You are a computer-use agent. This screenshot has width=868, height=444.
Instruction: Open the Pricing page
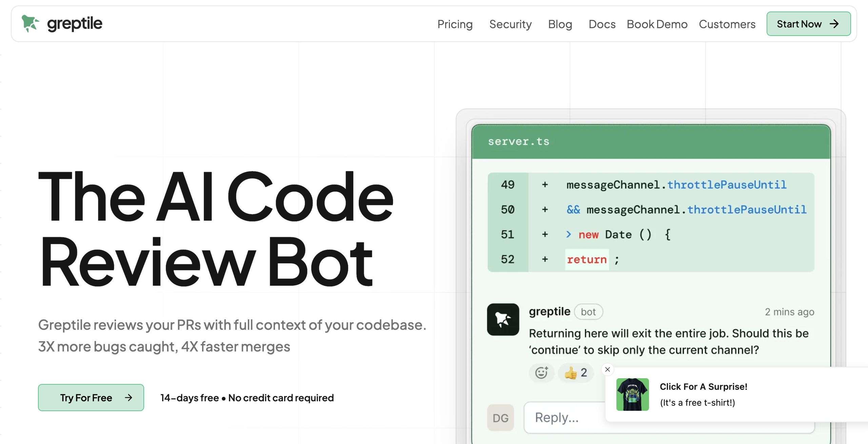(455, 24)
